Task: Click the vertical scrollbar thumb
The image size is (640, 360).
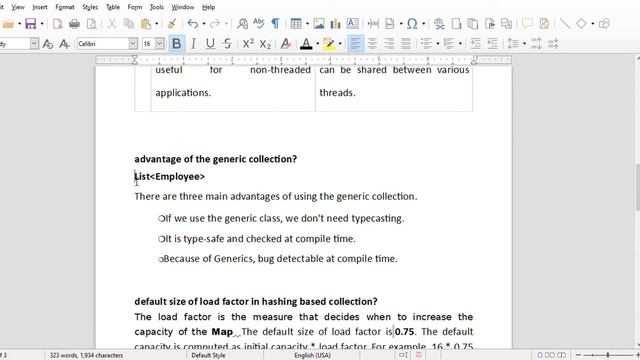Action: (638, 187)
